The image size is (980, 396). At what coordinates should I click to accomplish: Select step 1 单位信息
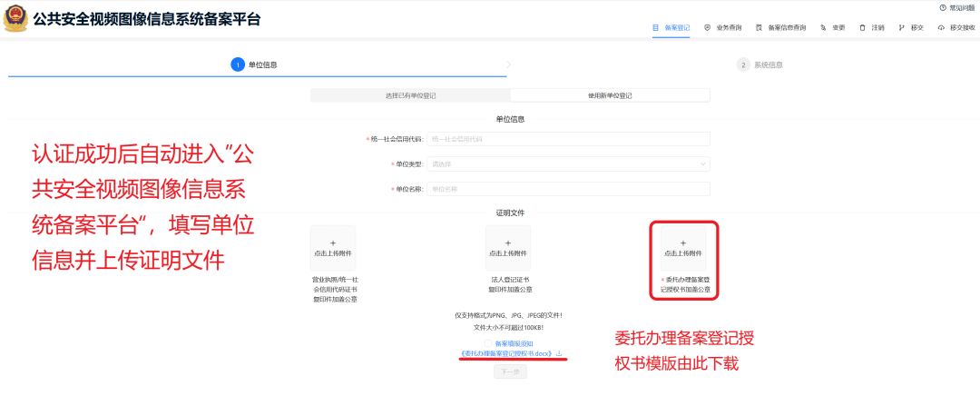coord(254,64)
